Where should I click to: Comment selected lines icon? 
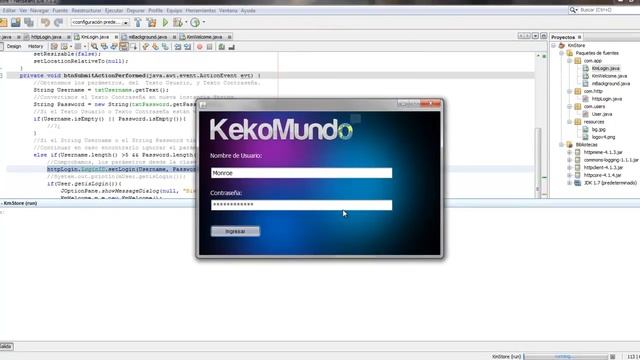coord(222,47)
